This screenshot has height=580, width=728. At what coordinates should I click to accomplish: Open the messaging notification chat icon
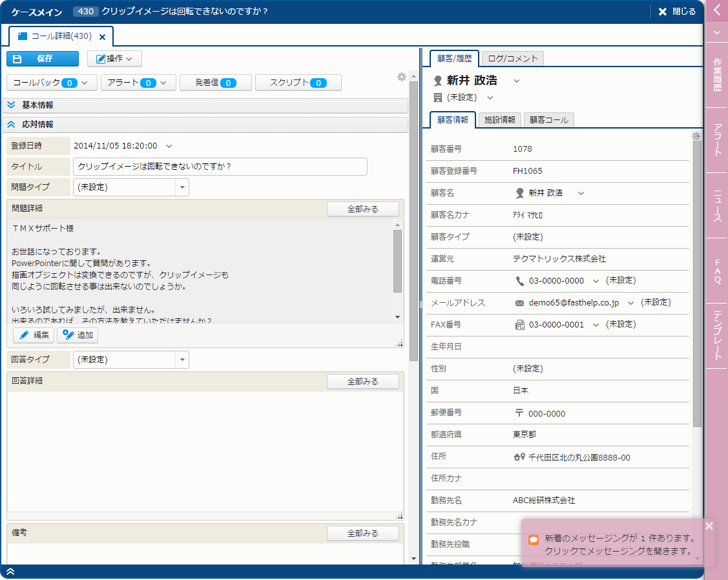click(x=534, y=540)
